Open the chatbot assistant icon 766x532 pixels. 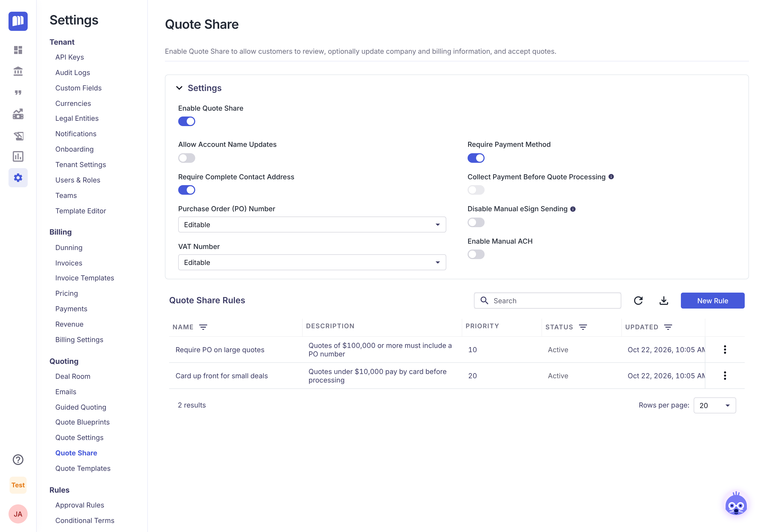pos(736,504)
